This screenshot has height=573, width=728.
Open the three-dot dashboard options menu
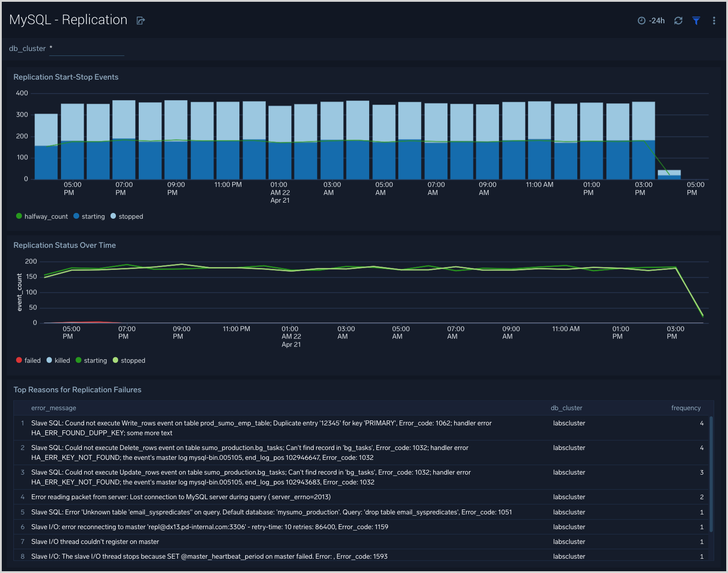pyautogui.click(x=714, y=21)
